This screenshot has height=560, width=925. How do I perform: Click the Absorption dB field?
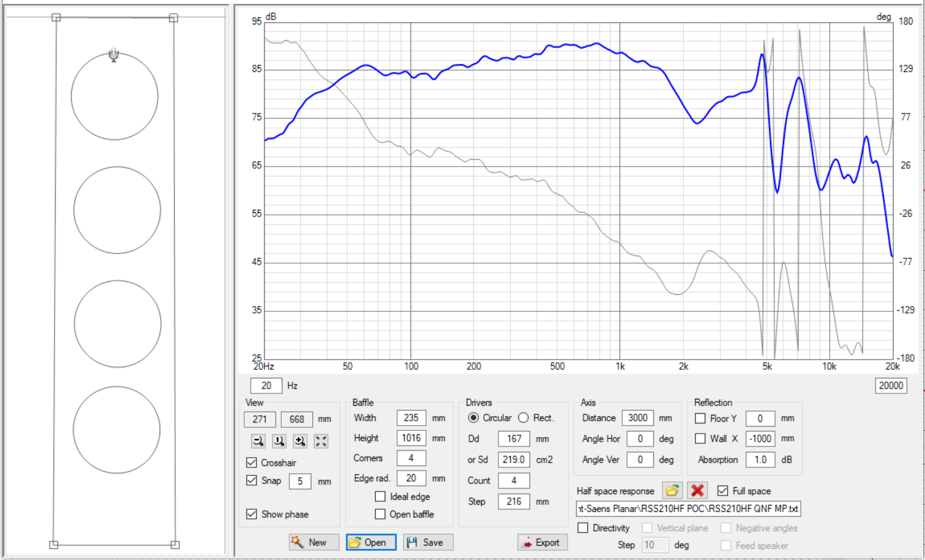click(x=760, y=460)
